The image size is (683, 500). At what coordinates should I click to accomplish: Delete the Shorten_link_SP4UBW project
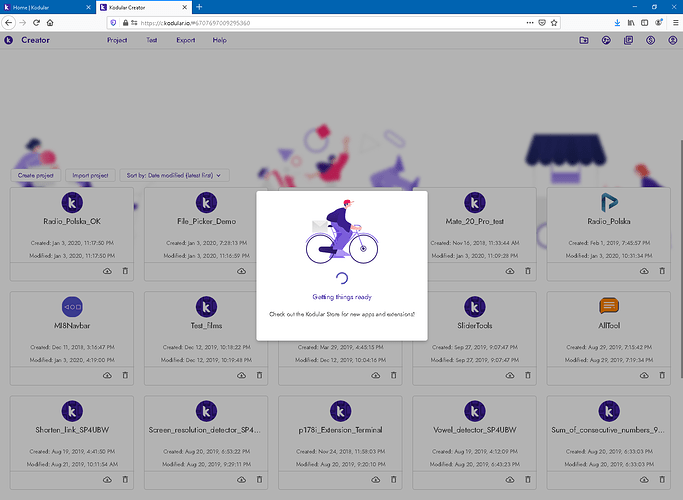coord(125,480)
